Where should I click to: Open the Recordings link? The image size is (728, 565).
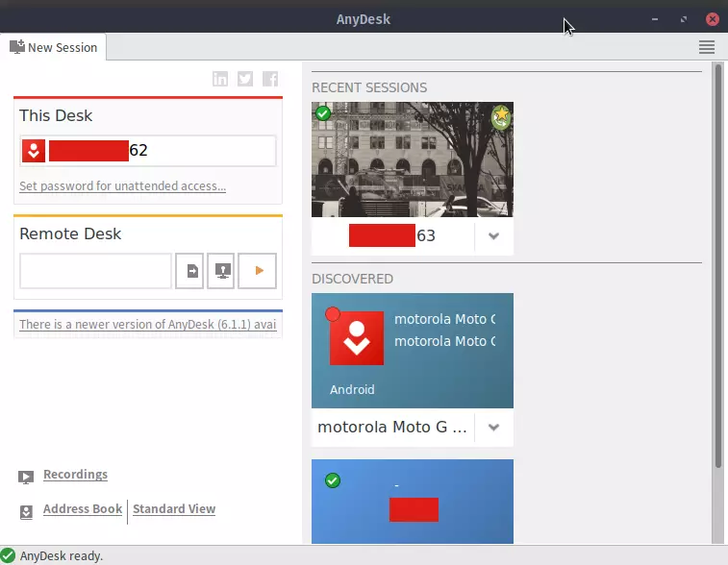tap(76, 474)
